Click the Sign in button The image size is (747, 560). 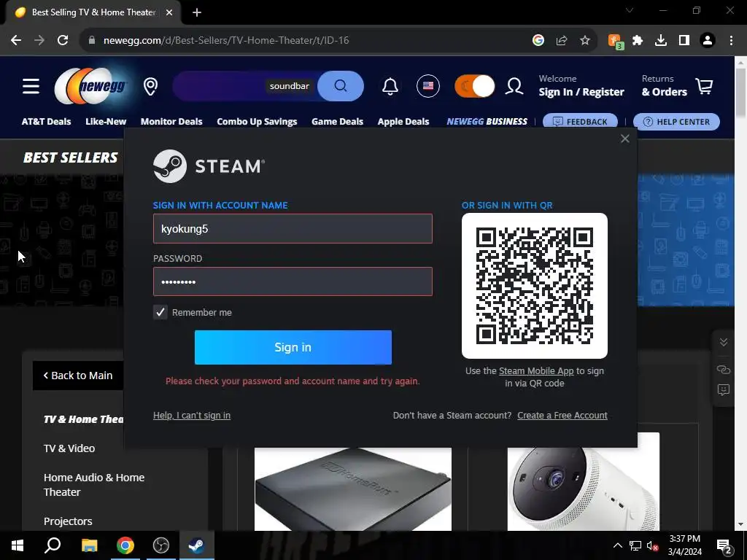(x=293, y=347)
